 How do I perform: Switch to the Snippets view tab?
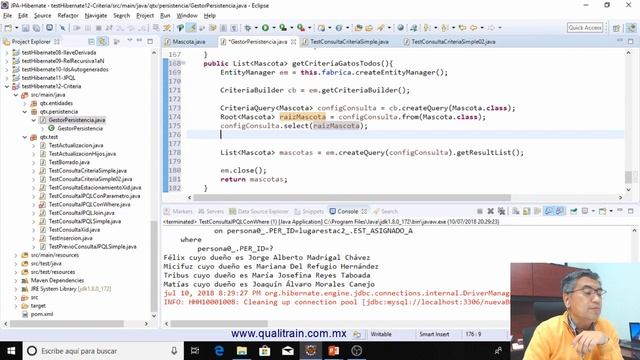[309, 211]
